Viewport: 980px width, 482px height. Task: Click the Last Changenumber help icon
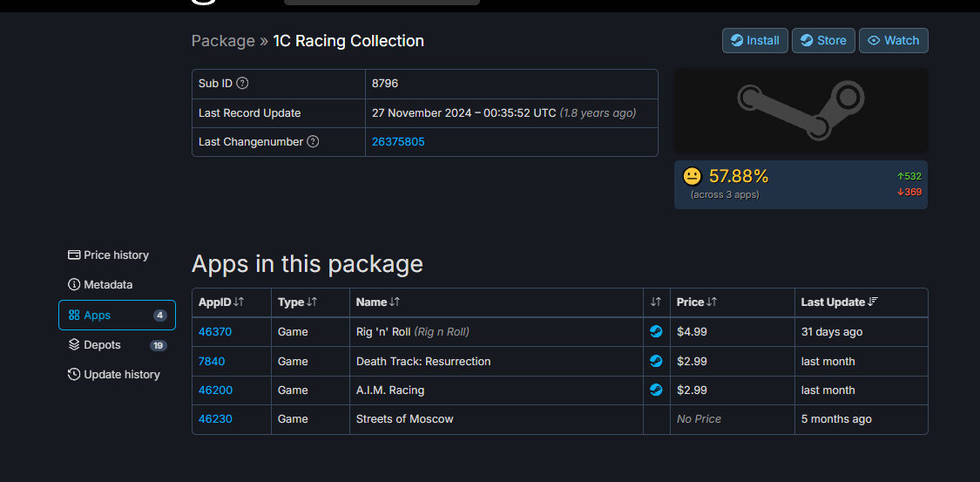(x=313, y=142)
